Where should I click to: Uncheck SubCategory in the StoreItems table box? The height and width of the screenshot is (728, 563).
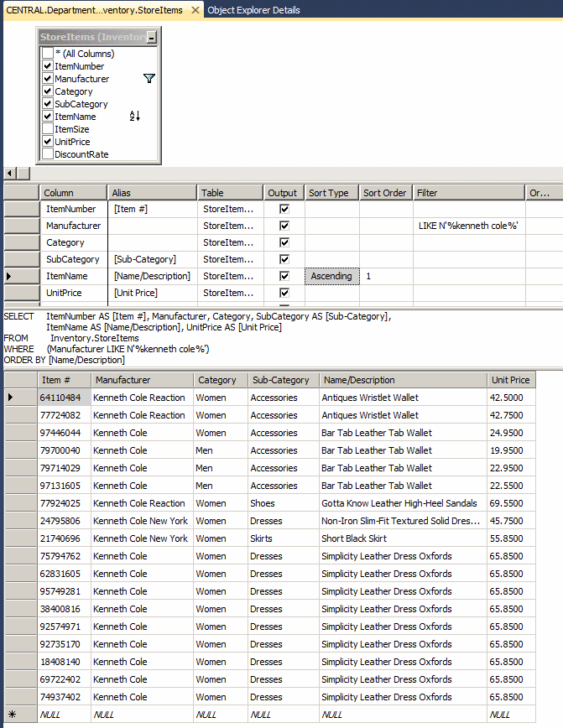click(x=47, y=103)
